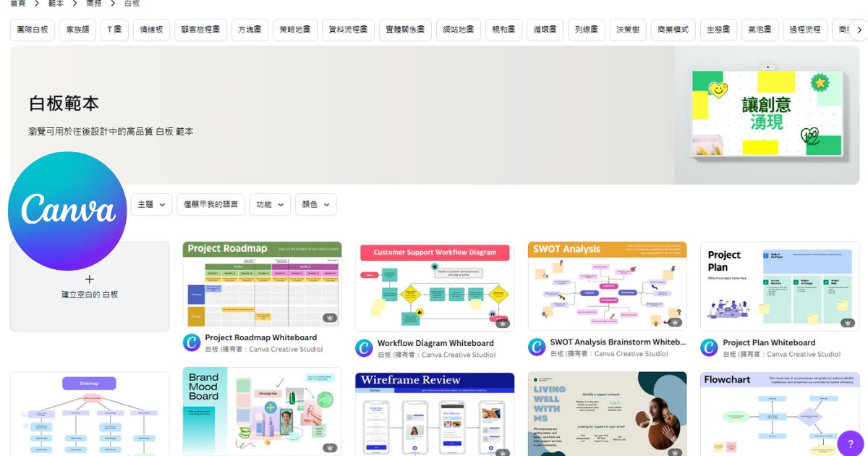Viewport: 868px width, 456px height.
Task: Click the crown badge on Customer Support Workflow template
Action: (x=503, y=323)
